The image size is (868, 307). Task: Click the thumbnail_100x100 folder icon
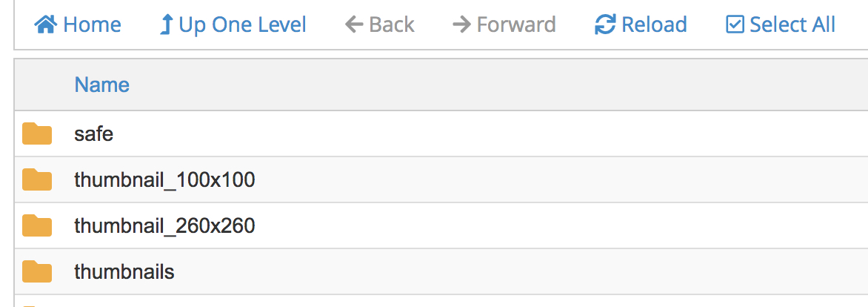37,180
